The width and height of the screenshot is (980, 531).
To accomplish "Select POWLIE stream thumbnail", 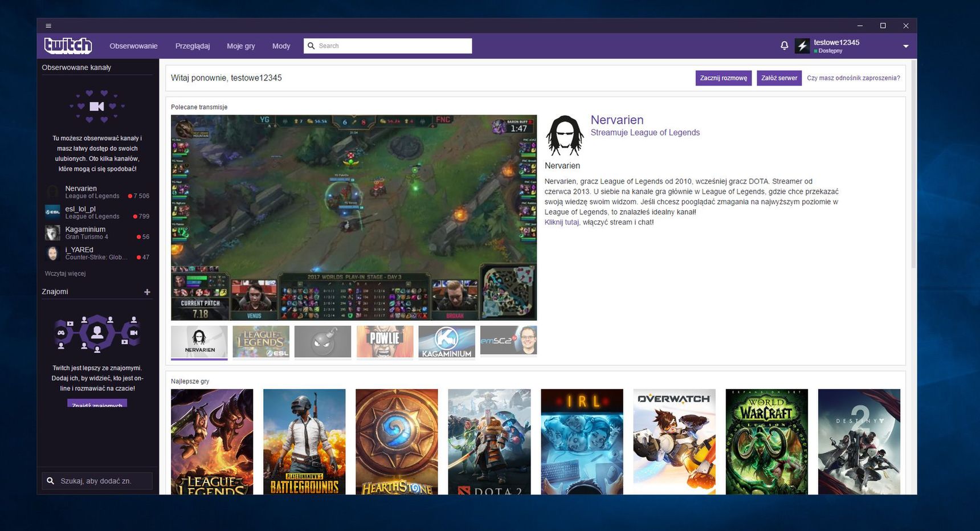I will 385,342.
